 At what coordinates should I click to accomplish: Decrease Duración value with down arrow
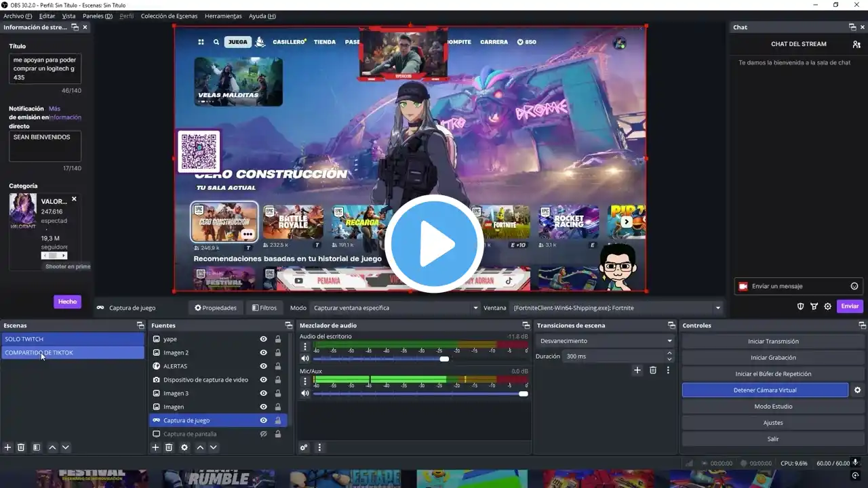pyautogui.click(x=669, y=359)
